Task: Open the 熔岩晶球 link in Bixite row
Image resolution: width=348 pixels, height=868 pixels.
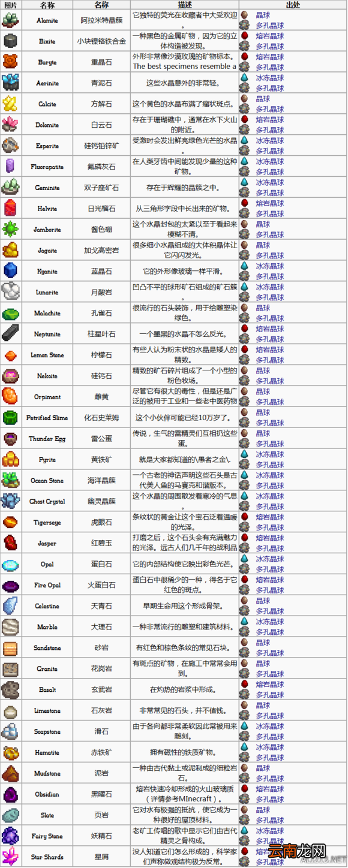Action: pos(270,36)
